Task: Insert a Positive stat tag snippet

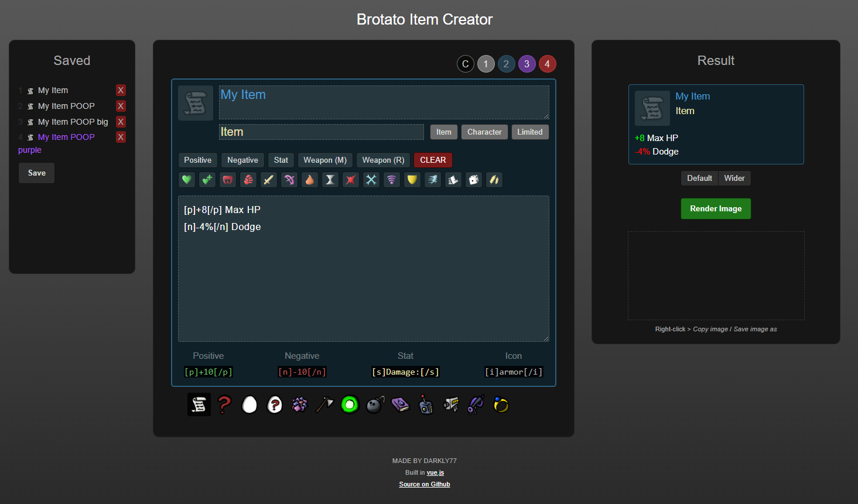Action: tap(197, 160)
